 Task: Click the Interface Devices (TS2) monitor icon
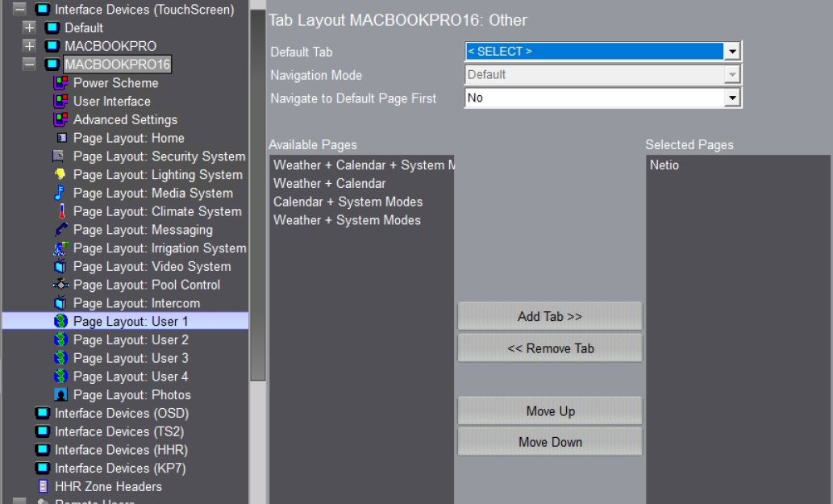tap(43, 431)
